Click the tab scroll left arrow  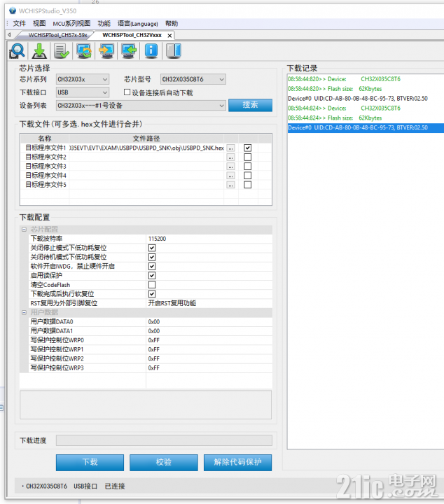[9, 35]
